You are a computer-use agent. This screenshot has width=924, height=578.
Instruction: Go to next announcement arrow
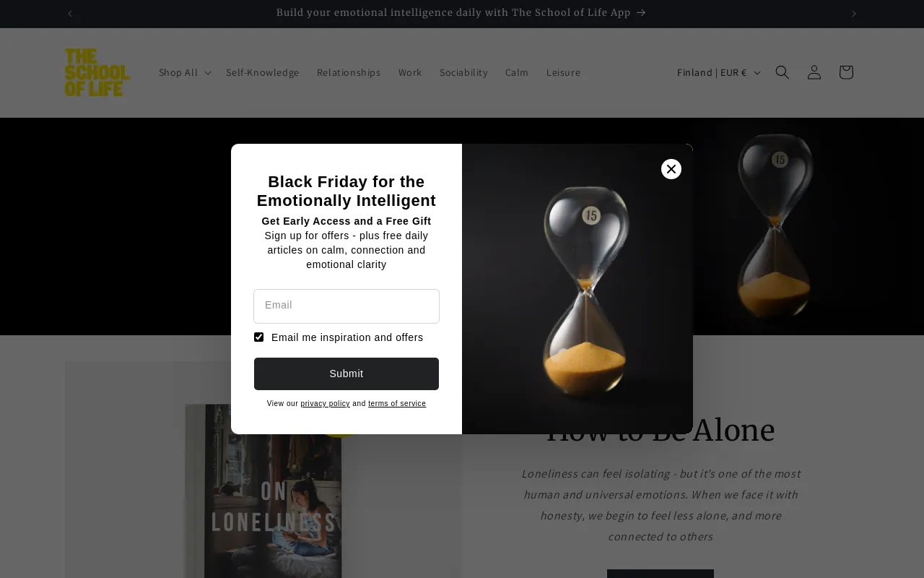pos(853,13)
